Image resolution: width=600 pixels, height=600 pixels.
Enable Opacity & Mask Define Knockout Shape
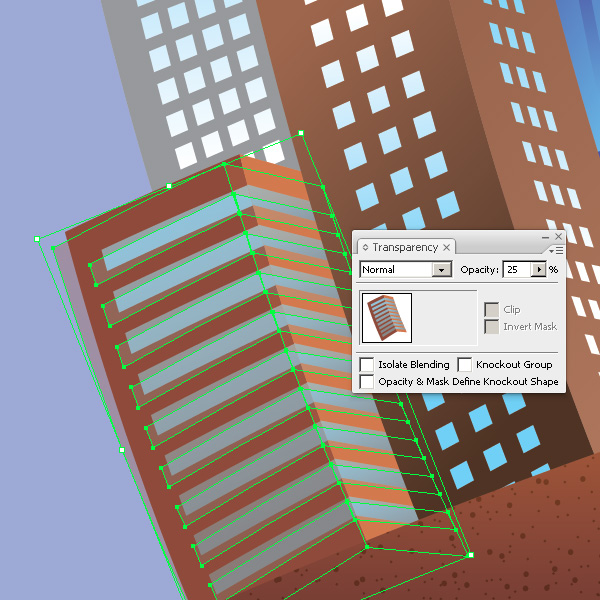click(x=367, y=382)
